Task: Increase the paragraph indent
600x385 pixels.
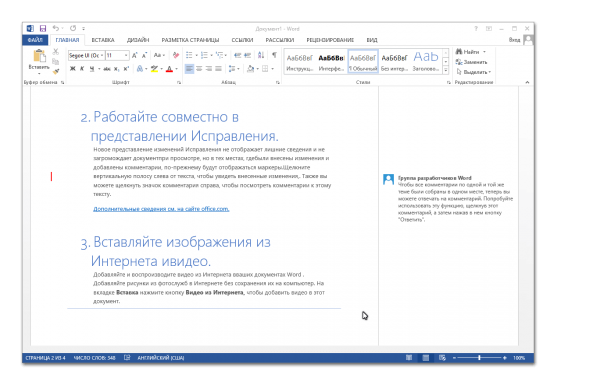Action: (x=248, y=55)
